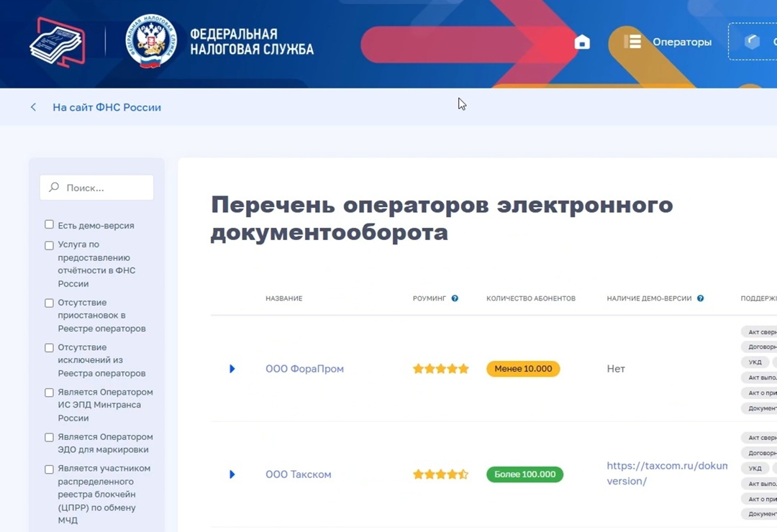Image resolution: width=777 pixels, height=532 pixels.
Task: Click the УКД tag in ФораПром row
Action: [x=755, y=362]
